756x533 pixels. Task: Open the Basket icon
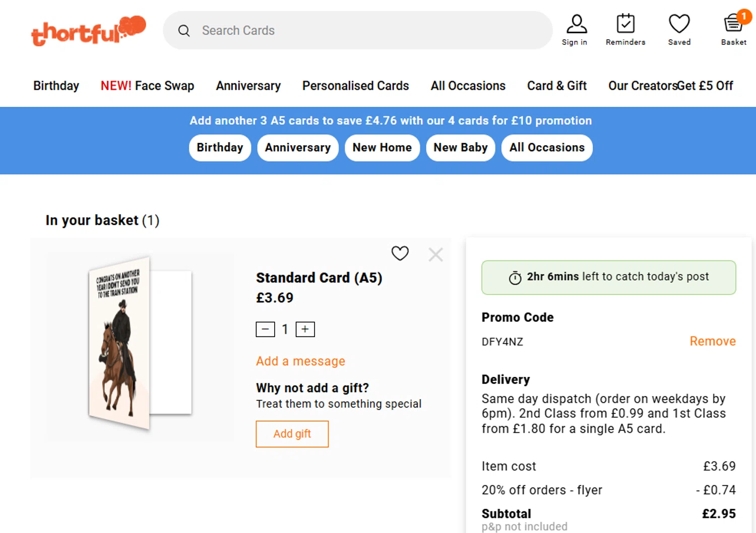[x=733, y=30]
